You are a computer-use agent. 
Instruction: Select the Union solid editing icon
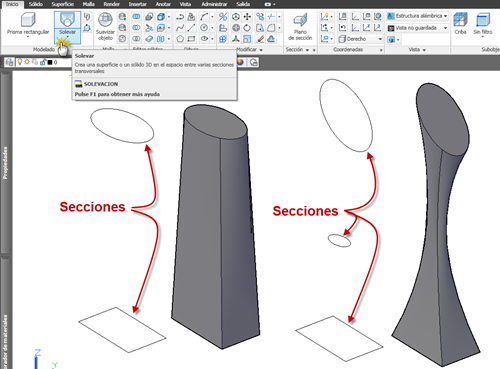coord(136,17)
